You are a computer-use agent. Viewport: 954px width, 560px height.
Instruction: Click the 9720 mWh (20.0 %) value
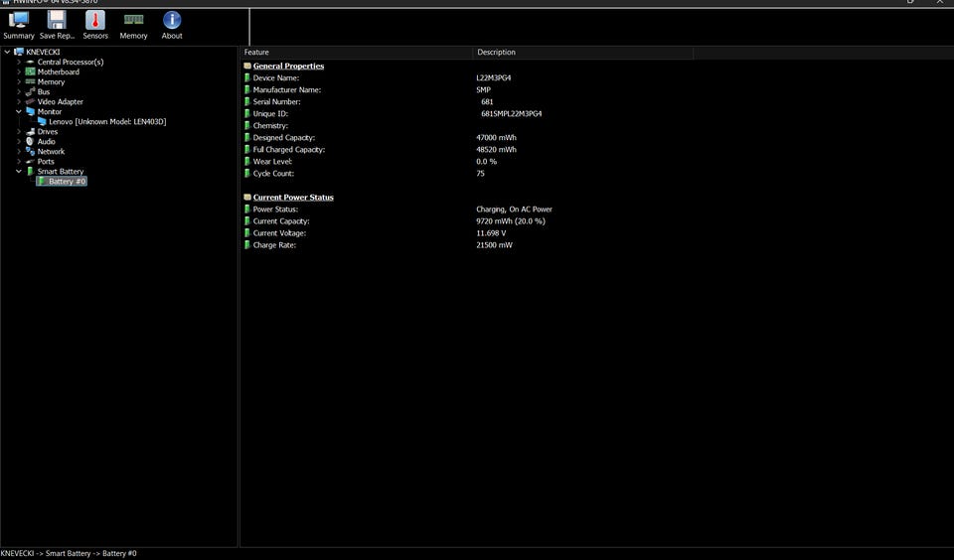click(x=511, y=221)
